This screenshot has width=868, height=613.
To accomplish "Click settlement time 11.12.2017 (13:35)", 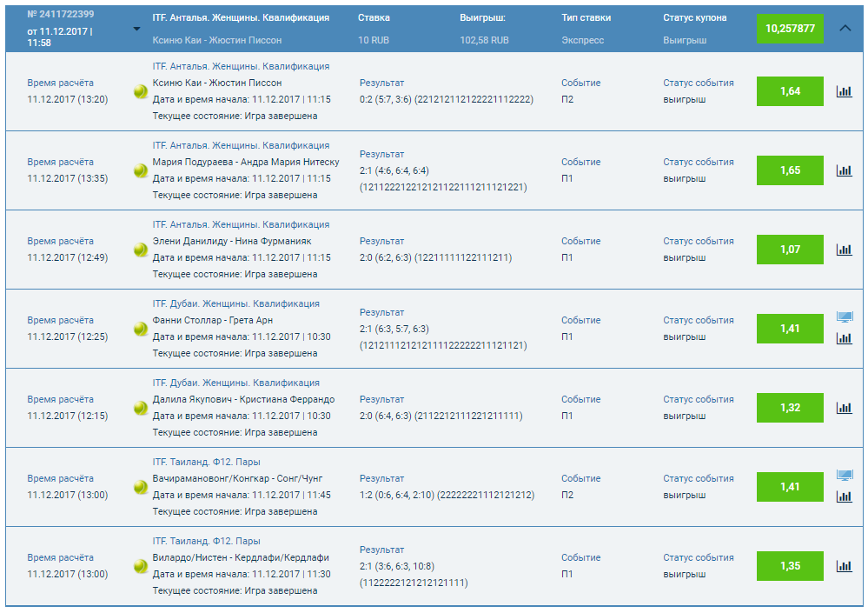I will pos(68,179).
